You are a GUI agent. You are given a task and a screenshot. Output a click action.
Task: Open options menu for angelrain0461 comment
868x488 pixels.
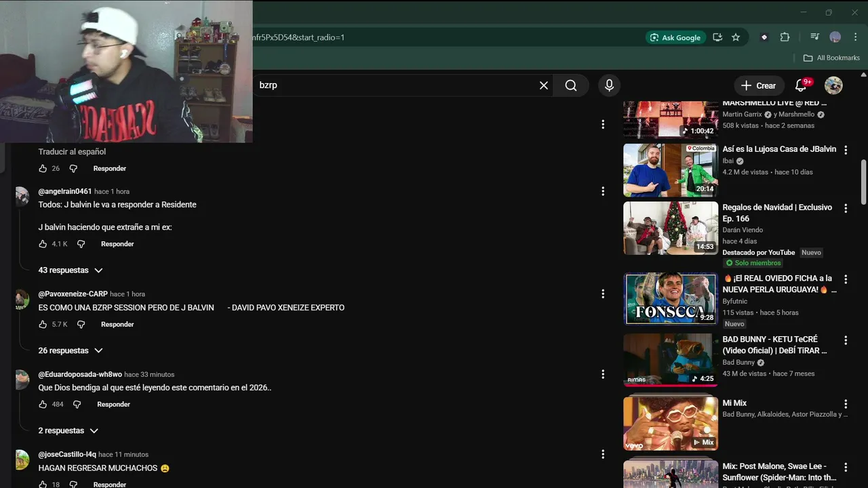coord(603,192)
